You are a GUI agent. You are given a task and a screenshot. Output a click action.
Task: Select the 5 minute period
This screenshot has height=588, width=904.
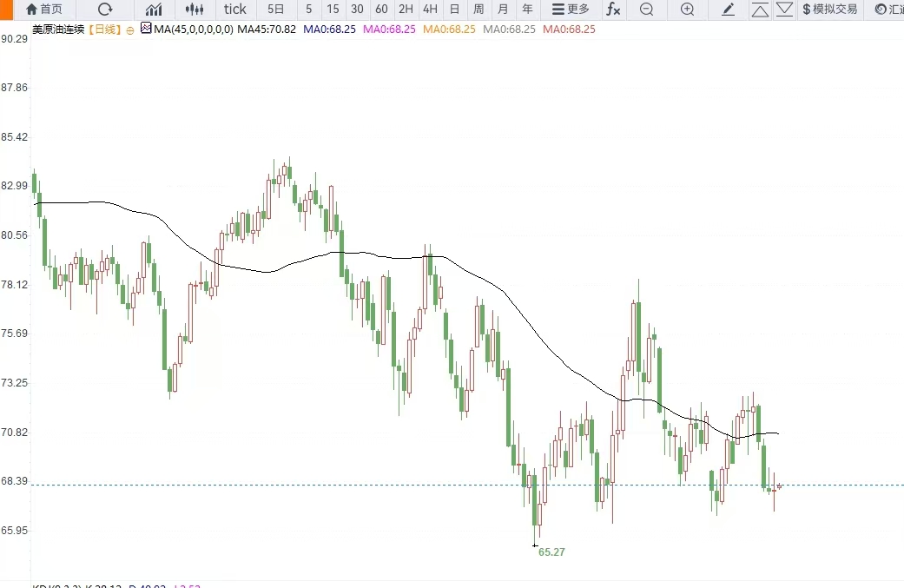(x=309, y=10)
